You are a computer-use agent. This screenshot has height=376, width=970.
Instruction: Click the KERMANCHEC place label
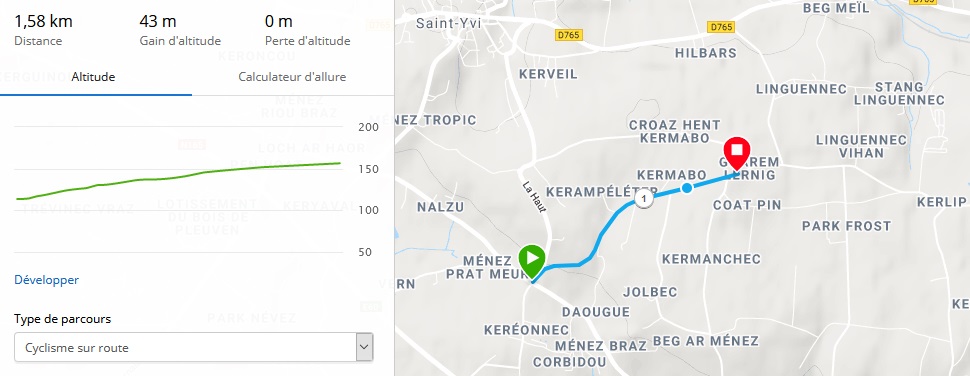coord(711,259)
